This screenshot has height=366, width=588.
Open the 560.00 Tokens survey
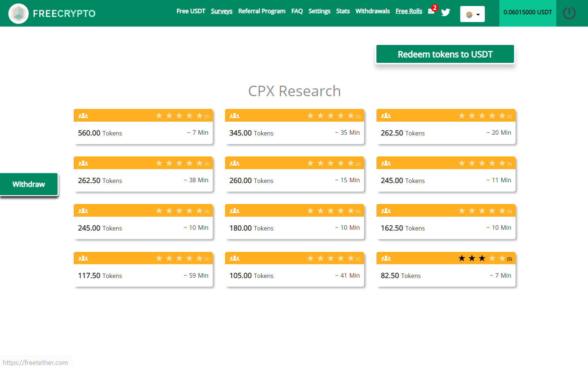(x=143, y=126)
